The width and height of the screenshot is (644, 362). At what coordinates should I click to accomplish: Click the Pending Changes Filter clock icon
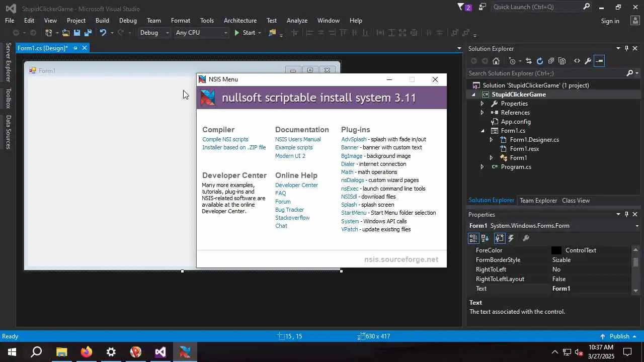tap(512, 61)
